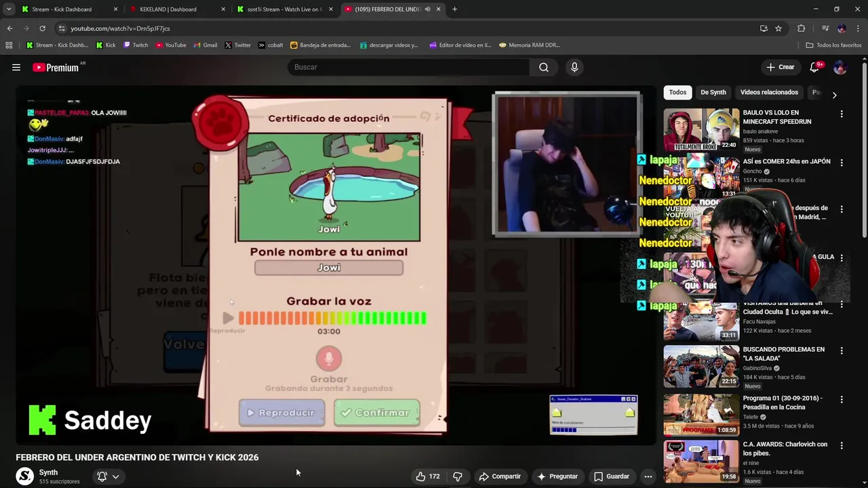Screen dimensions: 868x488
Task: Click the Compartir button
Action: pyautogui.click(x=500, y=476)
